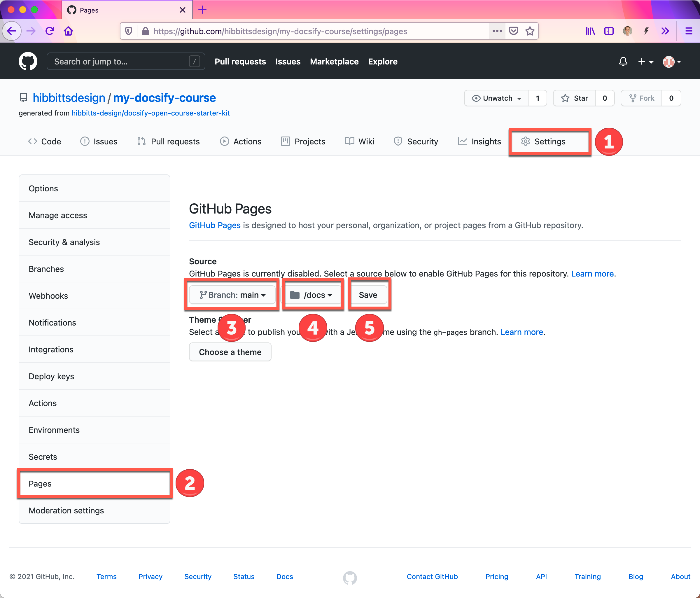This screenshot has height=598, width=700.
Task: Open the notifications bell
Action: coord(623,62)
